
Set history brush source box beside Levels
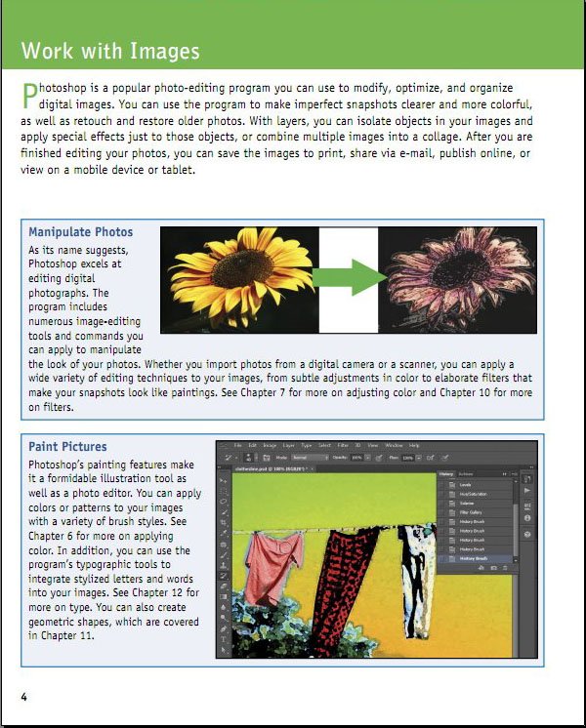point(441,485)
